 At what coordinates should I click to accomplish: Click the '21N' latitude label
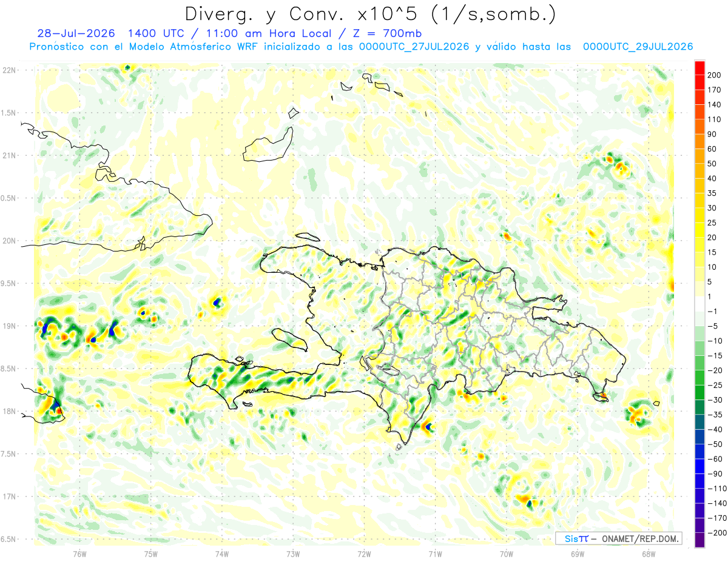click(x=8, y=156)
